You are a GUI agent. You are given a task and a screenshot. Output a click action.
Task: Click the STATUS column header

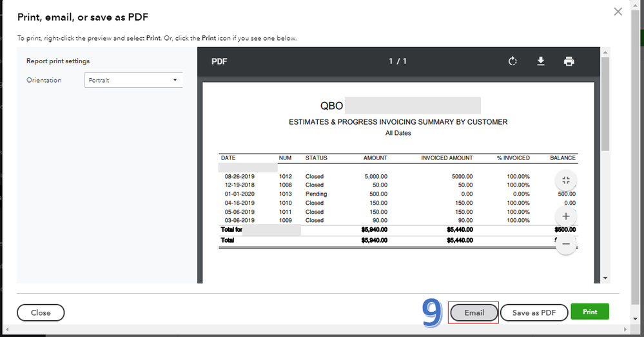(x=317, y=158)
